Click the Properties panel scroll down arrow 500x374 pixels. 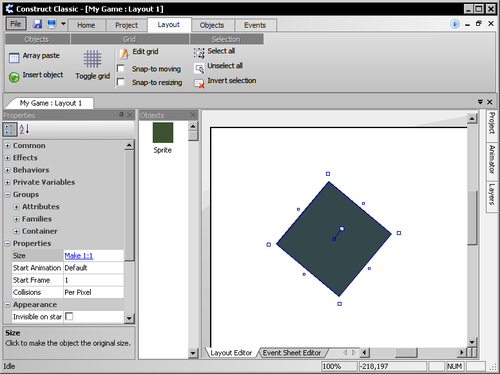pyautogui.click(x=129, y=318)
